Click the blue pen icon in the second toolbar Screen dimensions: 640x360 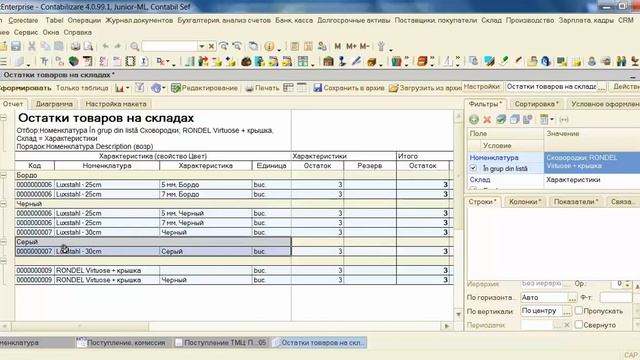pos(356,61)
